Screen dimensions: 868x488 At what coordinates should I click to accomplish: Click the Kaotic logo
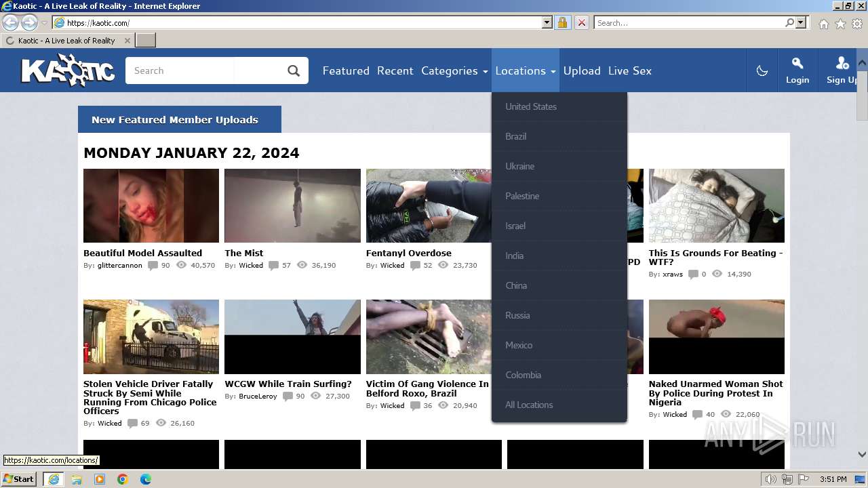click(68, 70)
